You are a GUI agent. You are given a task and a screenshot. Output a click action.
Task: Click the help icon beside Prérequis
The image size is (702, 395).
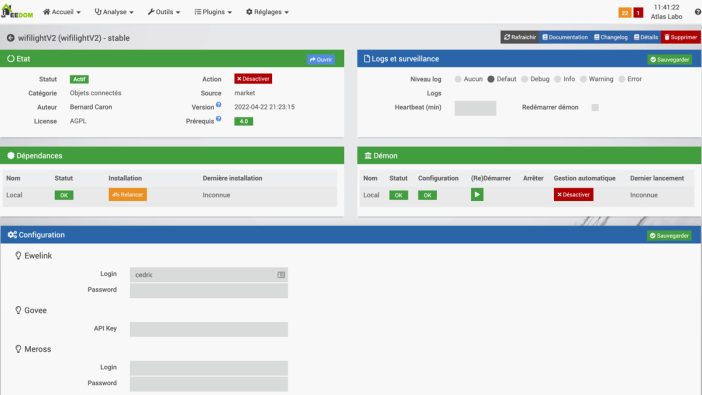(x=218, y=119)
